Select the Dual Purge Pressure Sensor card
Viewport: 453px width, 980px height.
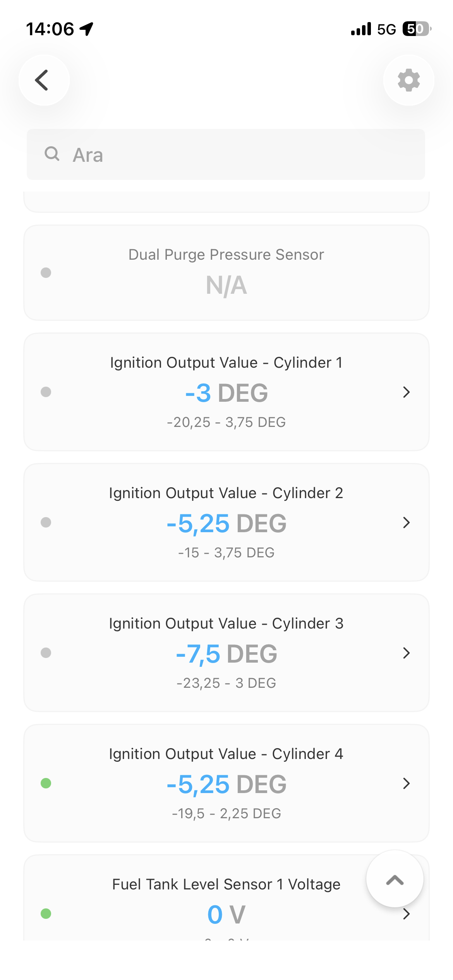point(226,272)
